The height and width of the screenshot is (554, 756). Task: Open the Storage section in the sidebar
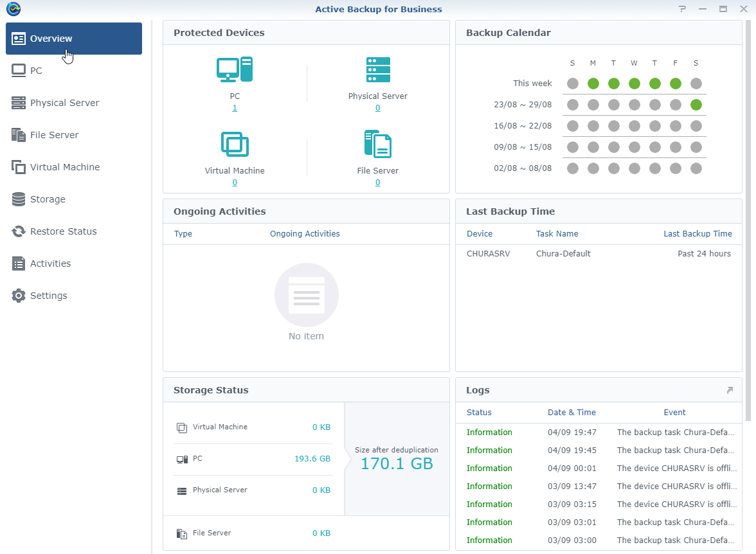(48, 199)
